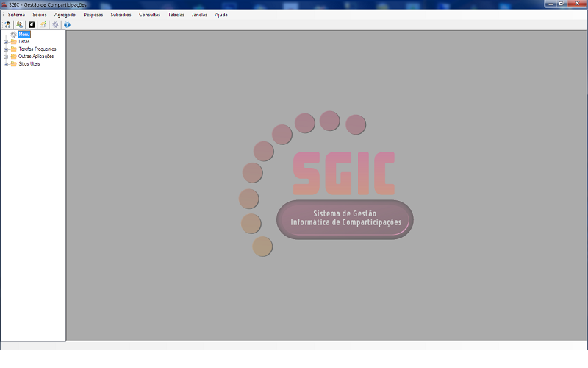This screenshot has width=588, height=368.
Task: Select the Menu root tree item
Action: click(24, 35)
